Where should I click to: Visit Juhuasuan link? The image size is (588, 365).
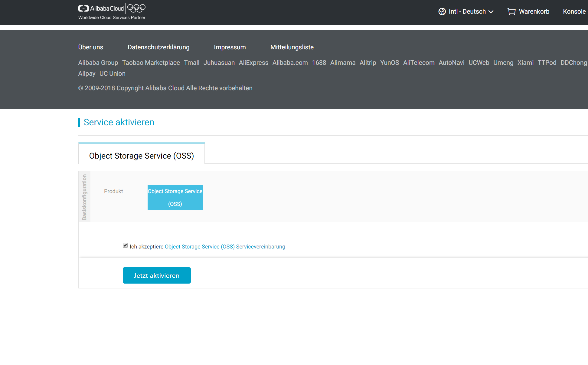(219, 63)
